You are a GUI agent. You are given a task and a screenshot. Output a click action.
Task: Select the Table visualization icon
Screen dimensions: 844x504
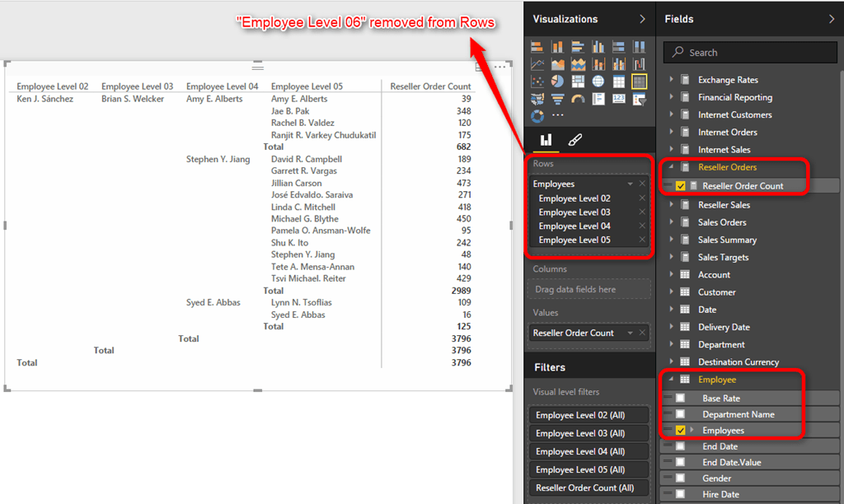pyautogui.click(x=618, y=81)
